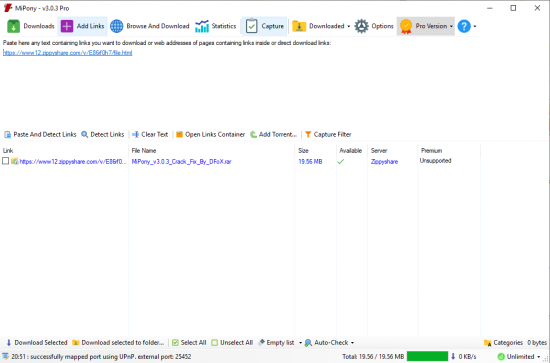
Task: Click the Premium column header
Action: point(431,151)
